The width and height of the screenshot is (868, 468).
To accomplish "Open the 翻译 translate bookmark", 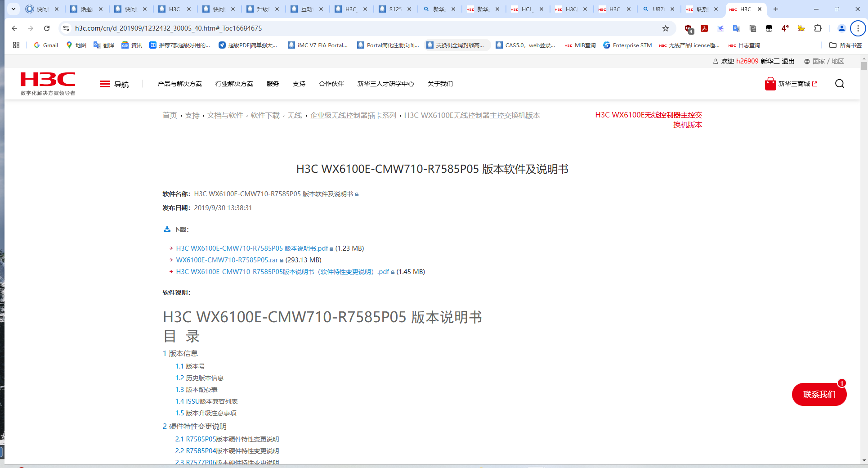I will point(104,45).
